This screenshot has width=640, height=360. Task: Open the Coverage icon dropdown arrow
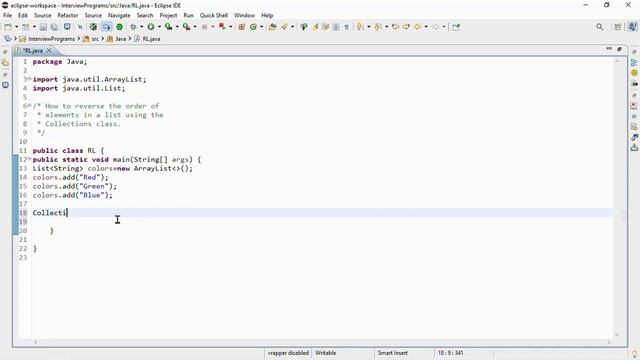pyautogui.click(x=177, y=27)
